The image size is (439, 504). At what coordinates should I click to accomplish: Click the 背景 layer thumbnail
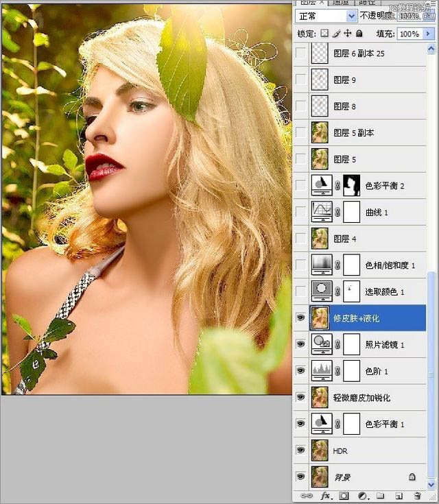[320, 477]
